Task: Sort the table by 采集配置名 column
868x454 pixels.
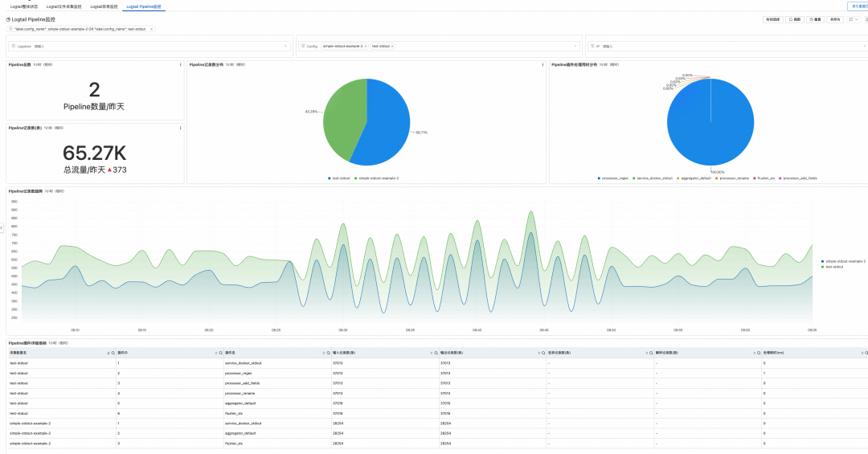Action: (x=108, y=353)
